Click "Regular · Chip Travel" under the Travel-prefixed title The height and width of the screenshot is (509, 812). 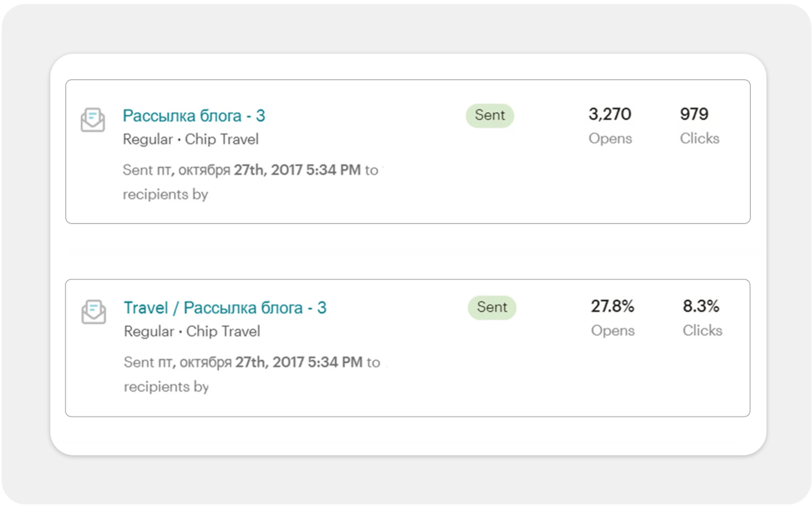pyautogui.click(x=192, y=332)
